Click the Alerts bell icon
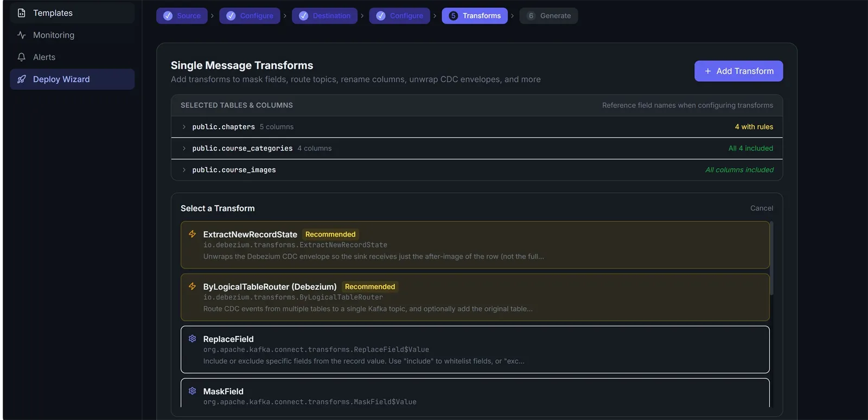This screenshot has height=420, width=868. click(22, 57)
